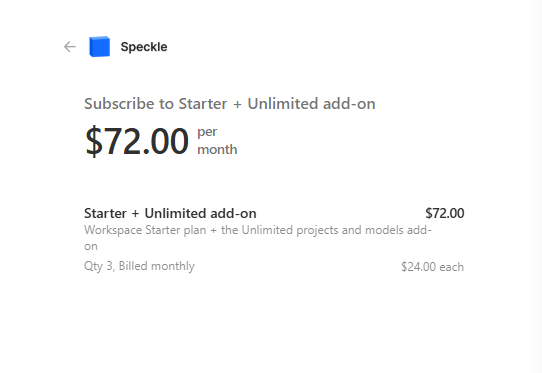The height and width of the screenshot is (373, 542).
Task: Click the blue Speckle cube logo
Action: 100,46
